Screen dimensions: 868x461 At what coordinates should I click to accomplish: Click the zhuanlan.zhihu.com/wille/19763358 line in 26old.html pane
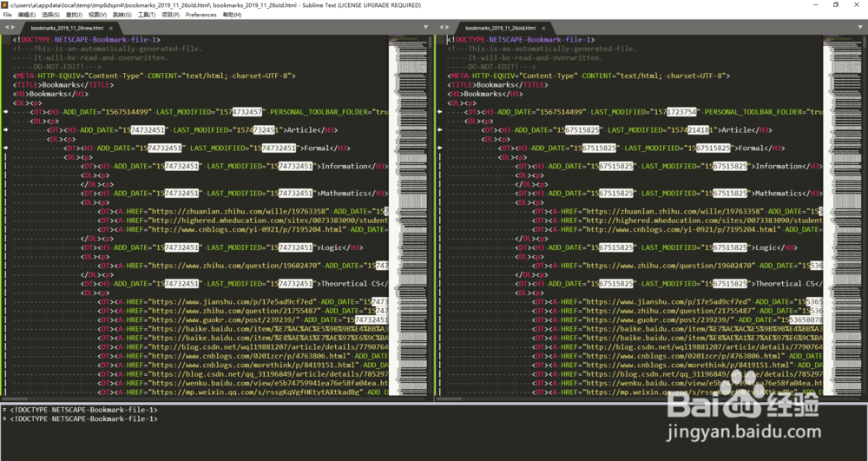pos(678,212)
